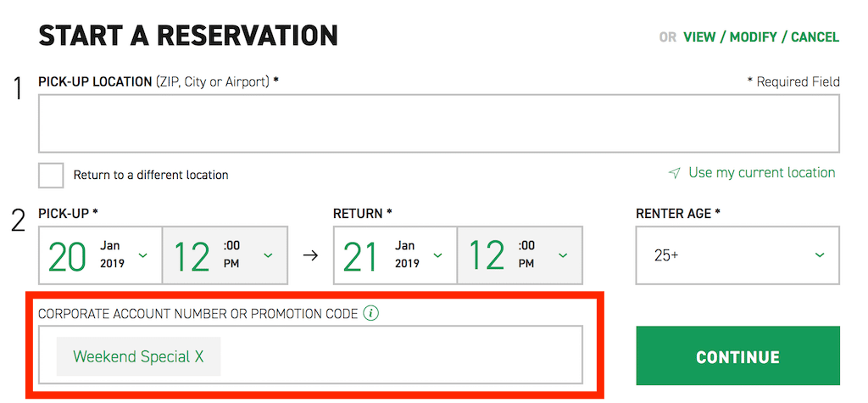Viewport: 868px width, 403px height.
Task: Click the promotion code info icon
Action: click(371, 314)
